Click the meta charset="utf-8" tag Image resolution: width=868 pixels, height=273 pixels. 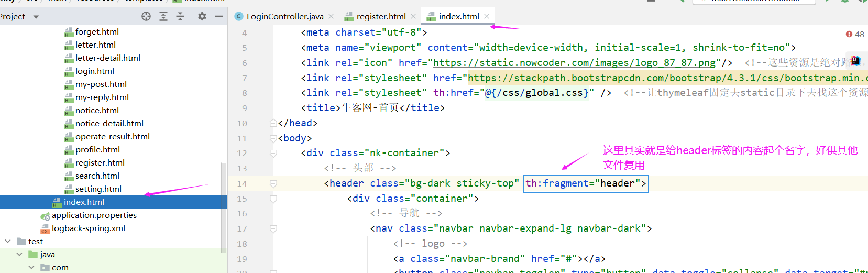364,32
